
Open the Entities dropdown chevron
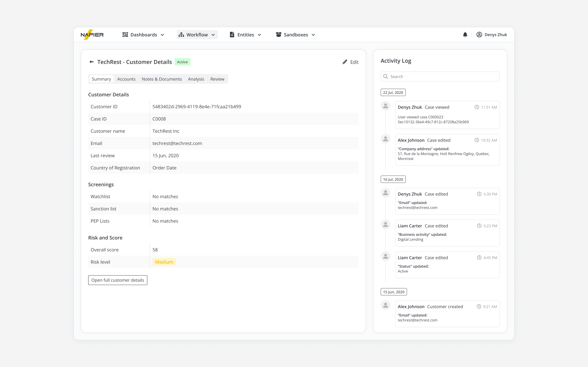coord(259,35)
